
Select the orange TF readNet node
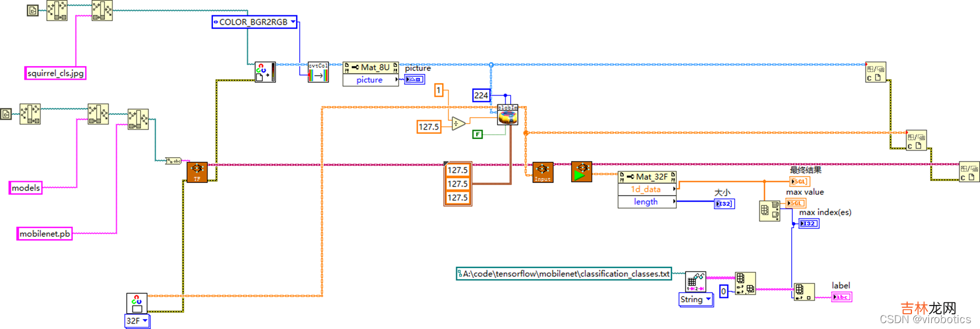tap(197, 172)
